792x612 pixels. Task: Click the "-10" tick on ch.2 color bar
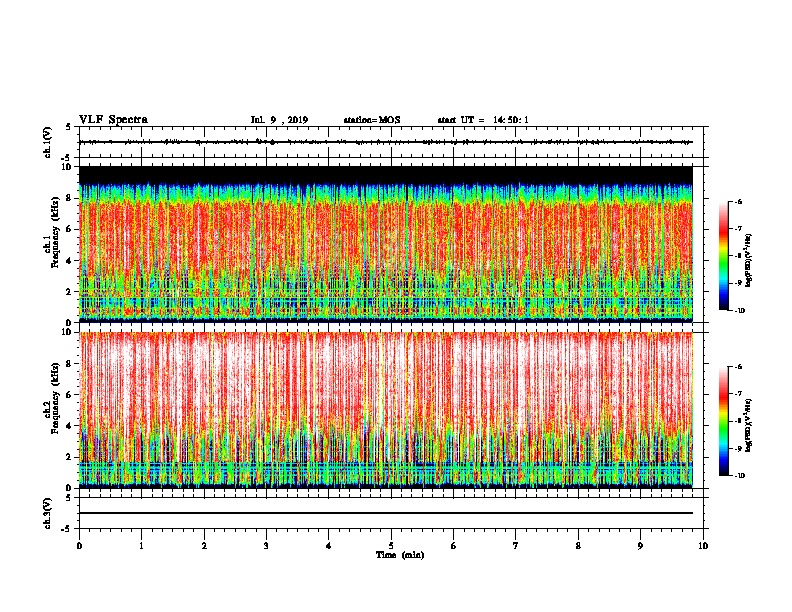tap(740, 476)
